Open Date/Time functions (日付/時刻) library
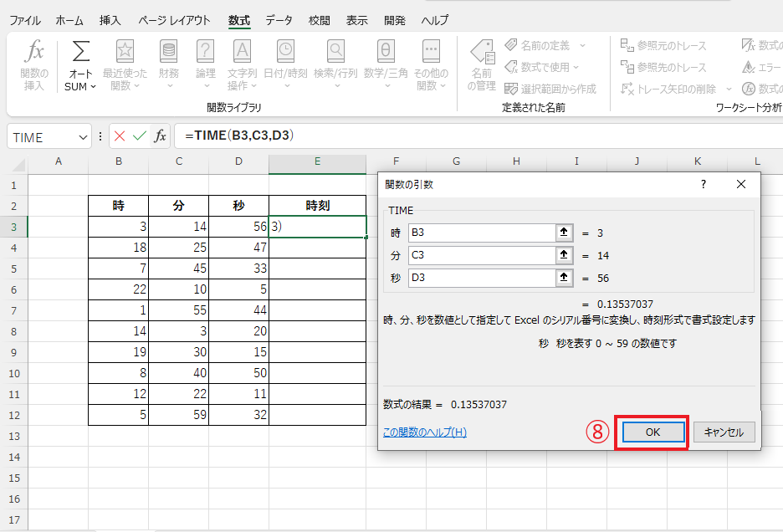 [285, 65]
